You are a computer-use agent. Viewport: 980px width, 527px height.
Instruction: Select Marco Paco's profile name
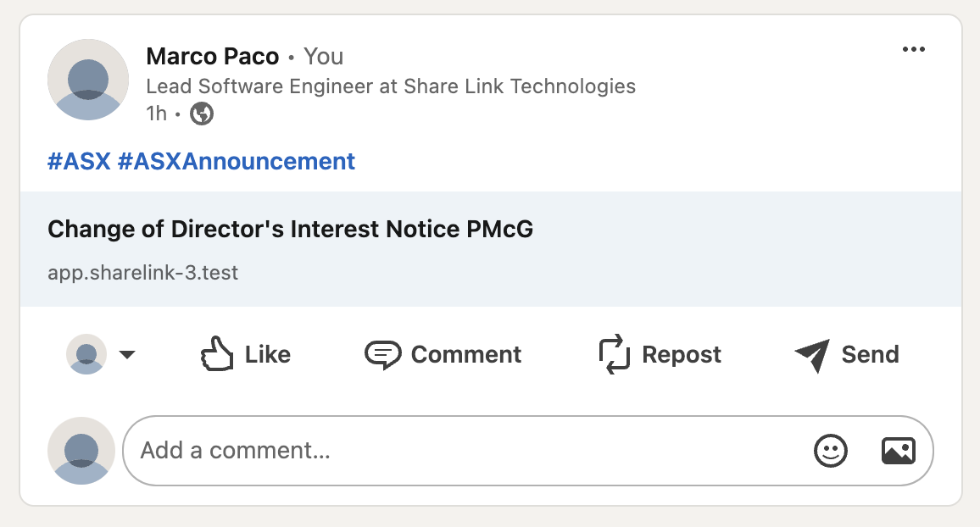point(213,56)
